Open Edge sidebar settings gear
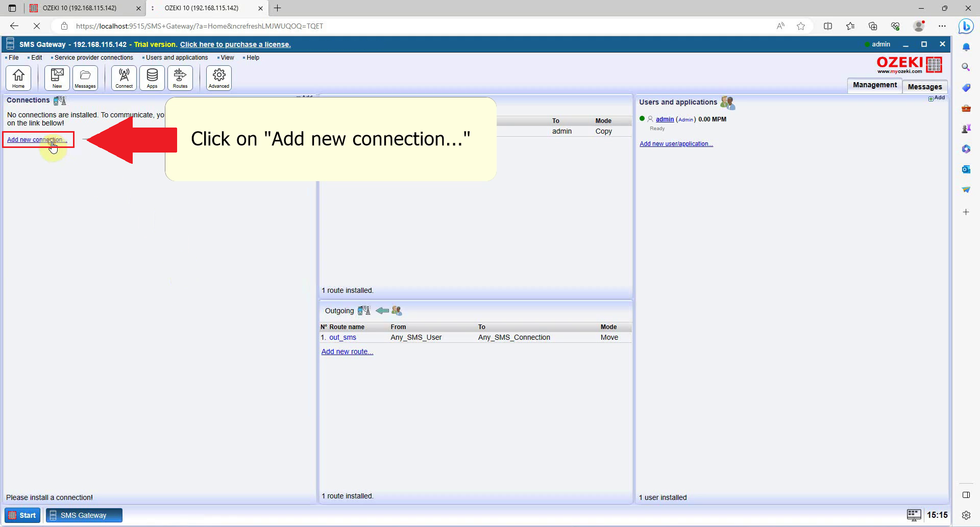The width and height of the screenshot is (980, 527). (x=966, y=515)
